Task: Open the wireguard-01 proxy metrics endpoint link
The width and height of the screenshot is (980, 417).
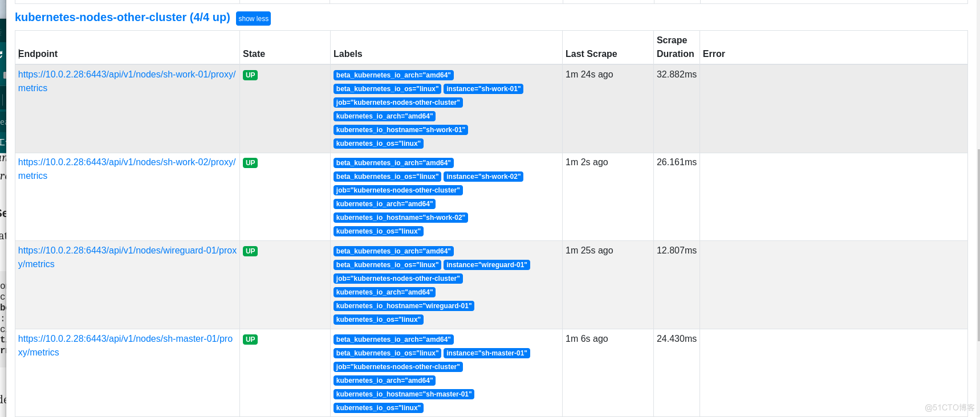Action: point(127,257)
